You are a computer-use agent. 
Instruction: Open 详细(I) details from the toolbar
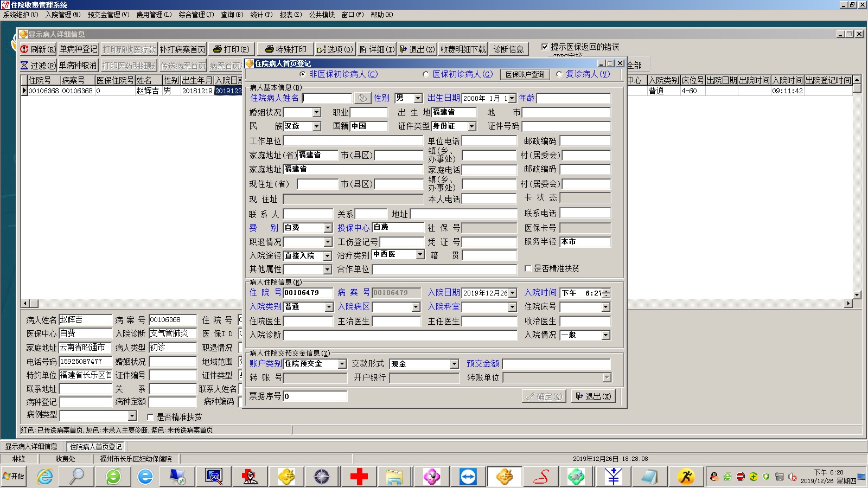coord(376,49)
